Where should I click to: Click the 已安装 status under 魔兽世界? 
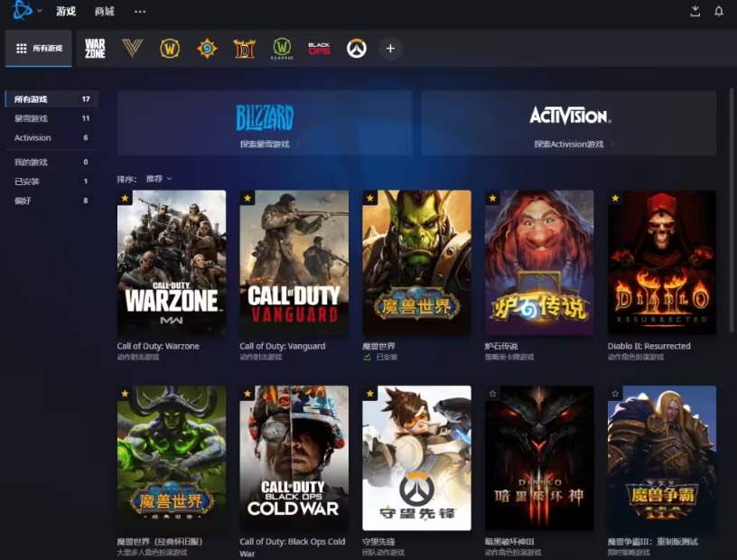(381, 358)
